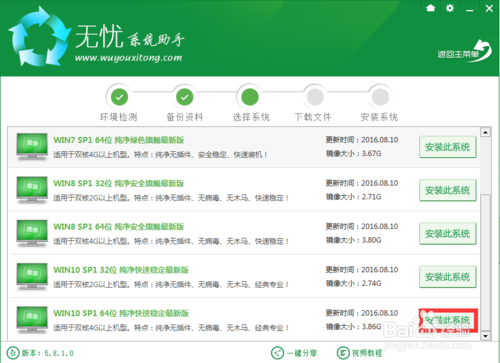500x363 pixels.
Task: Click the 选择系统 step label
Action: [x=251, y=117]
